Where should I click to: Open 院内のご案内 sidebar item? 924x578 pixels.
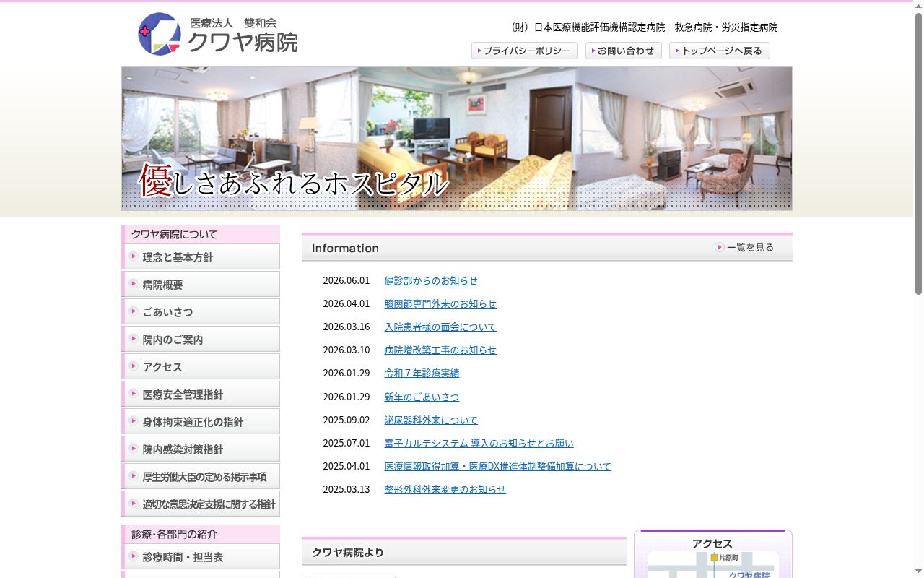pyautogui.click(x=201, y=339)
